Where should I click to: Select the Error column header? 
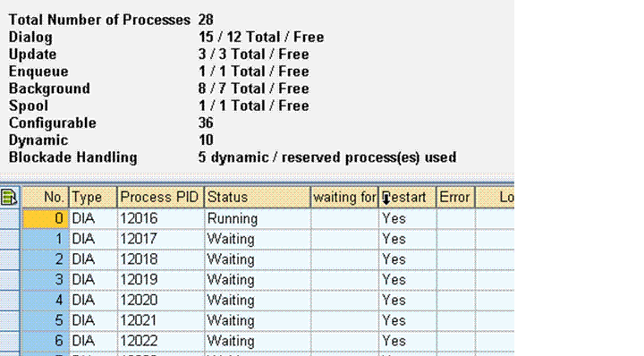point(455,197)
